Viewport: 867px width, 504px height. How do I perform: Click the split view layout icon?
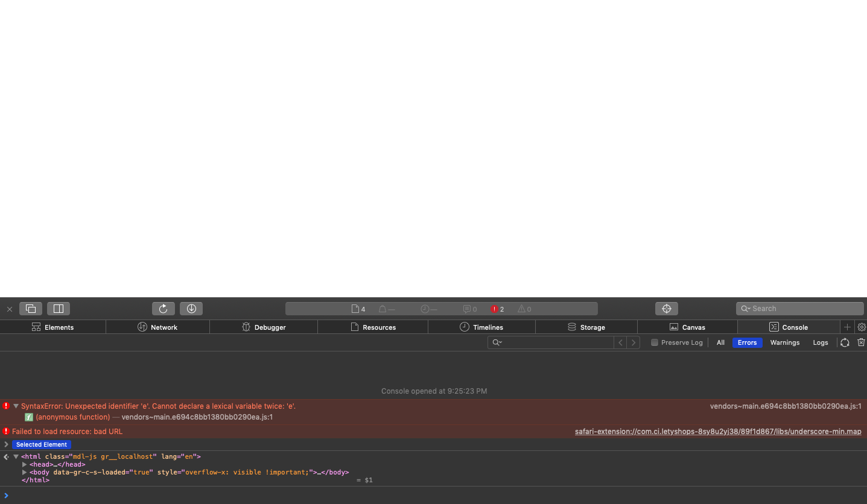pyautogui.click(x=58, y=308)
